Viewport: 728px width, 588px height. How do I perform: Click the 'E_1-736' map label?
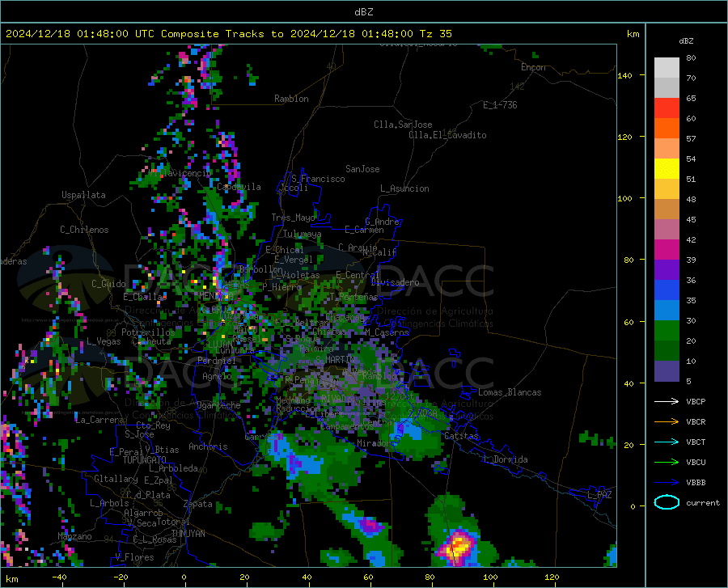pyautogui.click(x=500, y=105)
